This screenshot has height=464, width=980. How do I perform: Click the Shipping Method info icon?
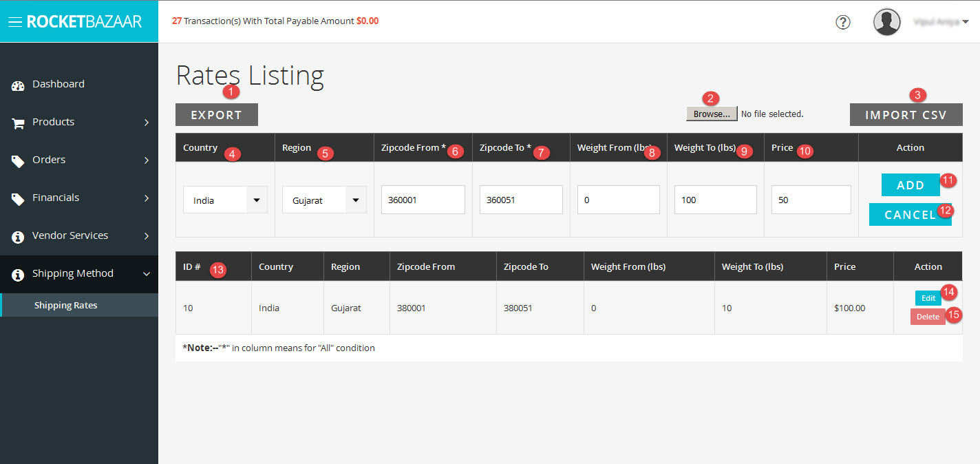(x=18, y=275)
